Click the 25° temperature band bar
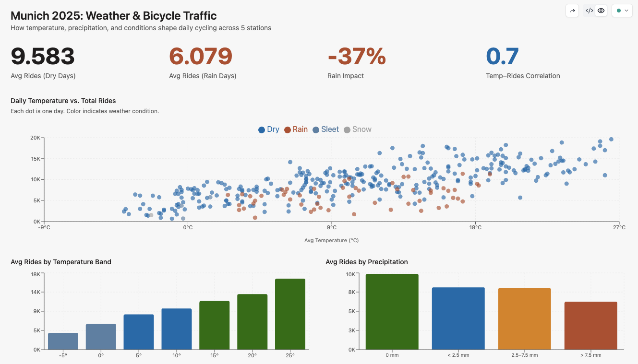This screenshot has height=364, width=638. click(290, 314)
